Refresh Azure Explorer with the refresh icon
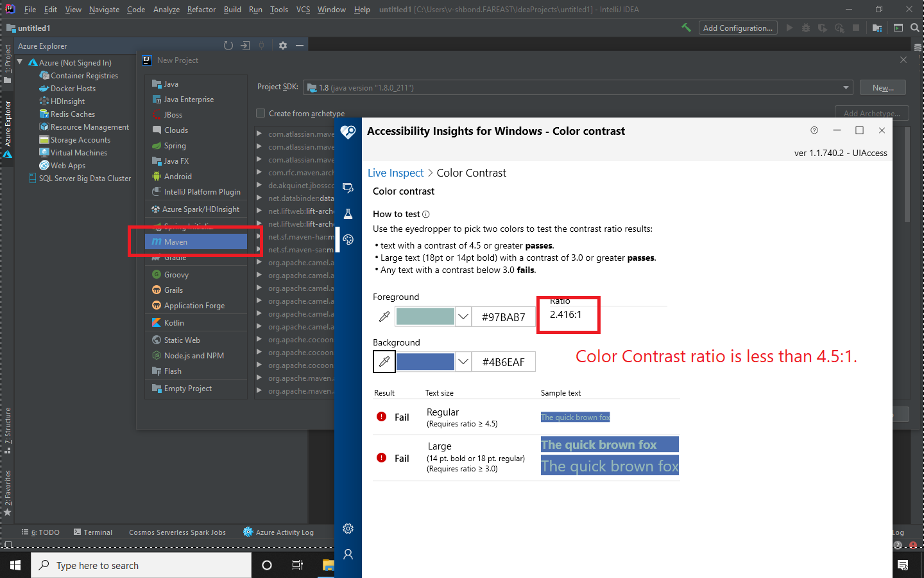924x578 pixels. [x=228, y=46]
